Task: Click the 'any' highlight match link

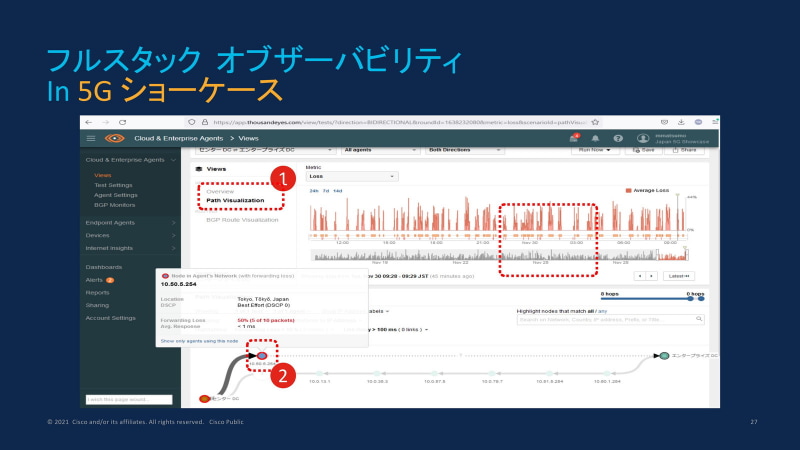Action: coord(603,311)
